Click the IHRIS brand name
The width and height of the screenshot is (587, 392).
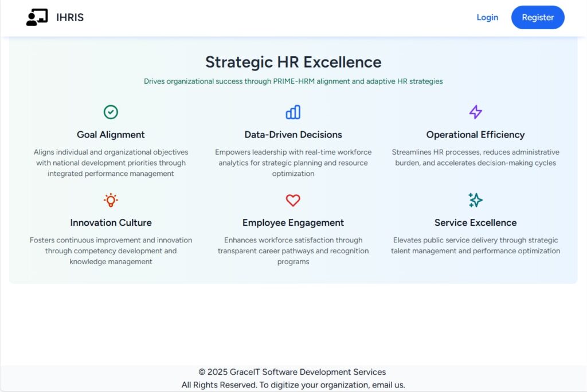click(70, 18)
